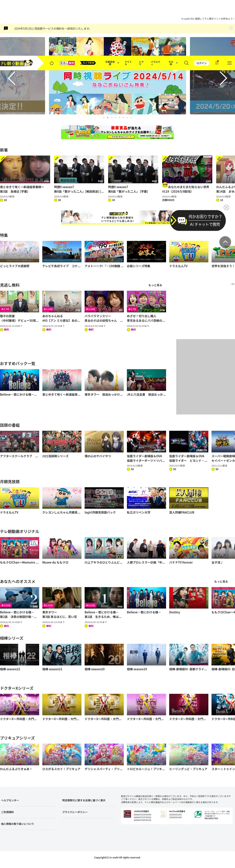
Task: Open めざせ！切り出し職人 episode
Action: pyautogui.click(x=146, y=301)
